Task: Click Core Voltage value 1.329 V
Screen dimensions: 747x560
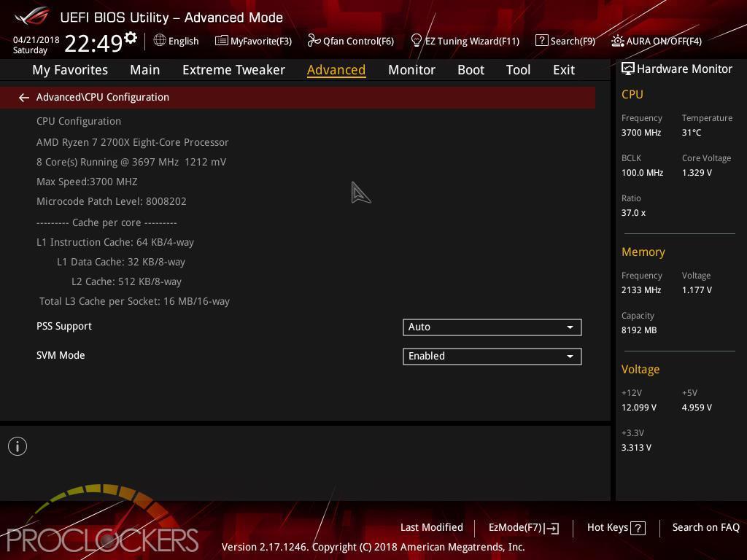Action: (697, 173)
